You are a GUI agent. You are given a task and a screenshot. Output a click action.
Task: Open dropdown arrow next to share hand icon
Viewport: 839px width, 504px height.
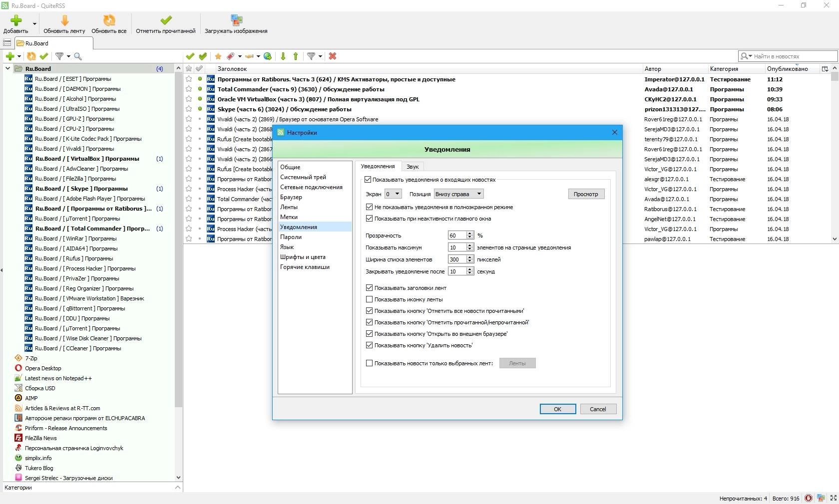coord(258,56)
